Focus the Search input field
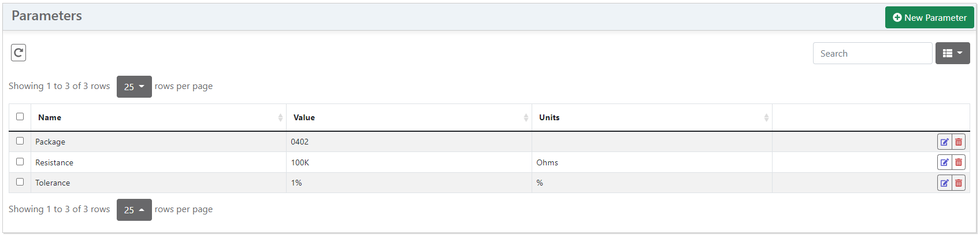 click(872, 53)
